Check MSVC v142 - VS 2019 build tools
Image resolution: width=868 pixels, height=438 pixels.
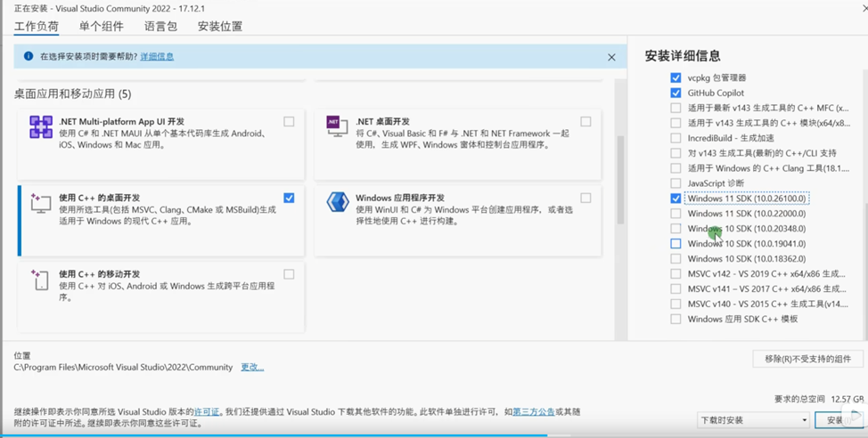click(x=676, y=274)
